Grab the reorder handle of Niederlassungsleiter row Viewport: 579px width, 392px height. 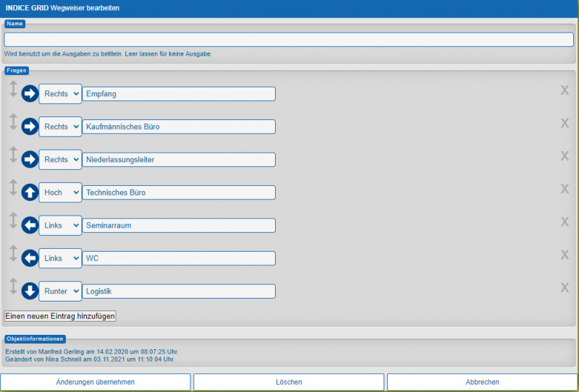[13, 155]
